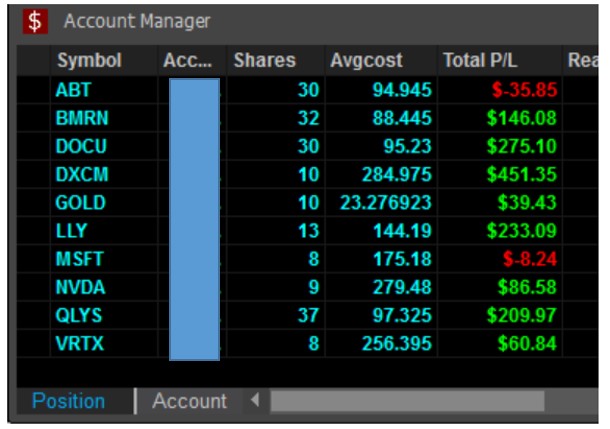Click the Avgcost column header

coord(366,60)
